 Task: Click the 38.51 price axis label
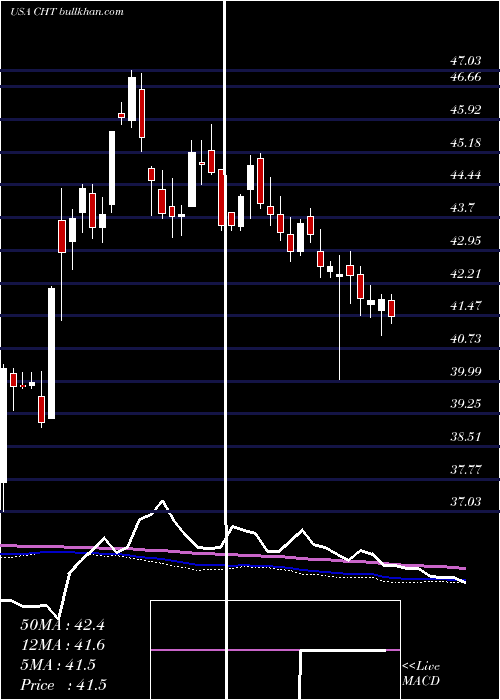pos(465,437)
